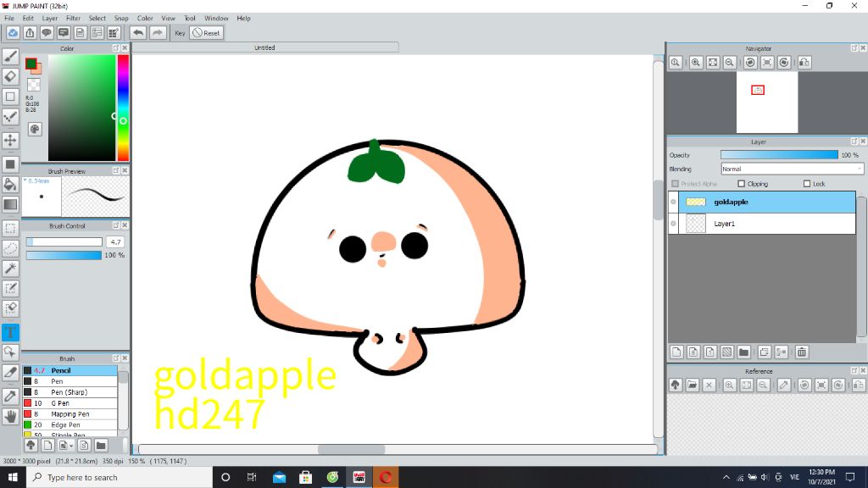Image resolution: width=868 pixels, height=488 pixels.
Task: Open the Window menu
Action: tap(216, 19)
